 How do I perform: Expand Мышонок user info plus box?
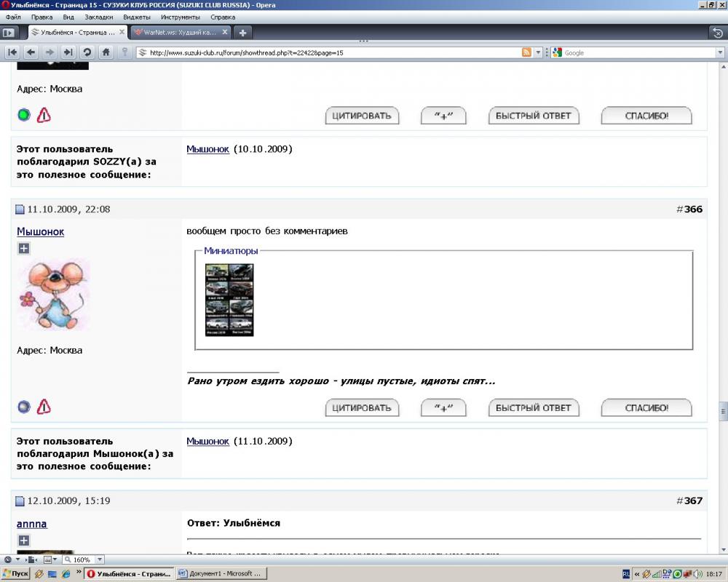[23, 249]
